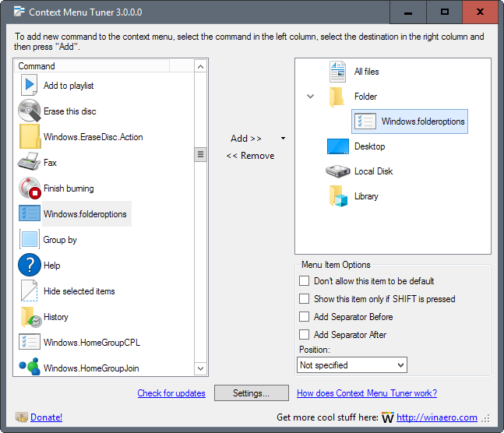Close the Context Menu Tuner window
Screen dimensions: 504x433
(480, 12)
